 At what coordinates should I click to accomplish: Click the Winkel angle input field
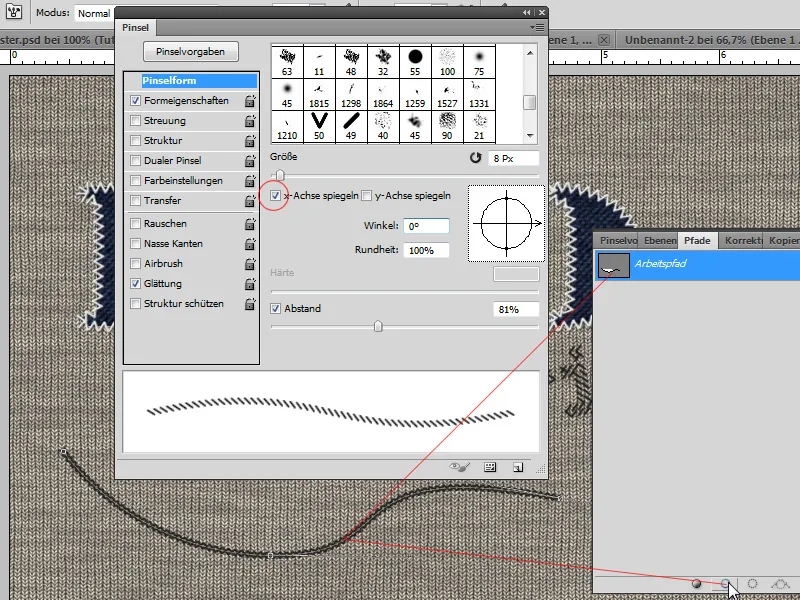coord(427,226)
